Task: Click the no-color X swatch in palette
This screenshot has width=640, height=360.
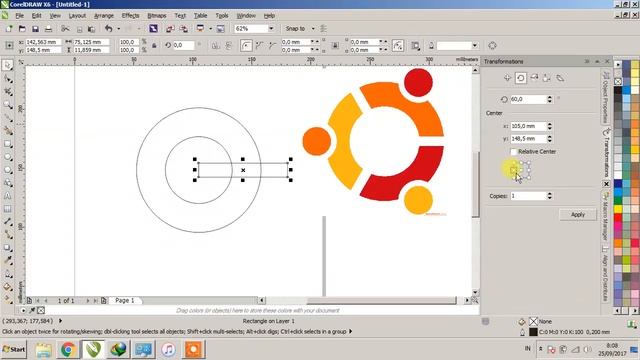Action: (618, 82)
